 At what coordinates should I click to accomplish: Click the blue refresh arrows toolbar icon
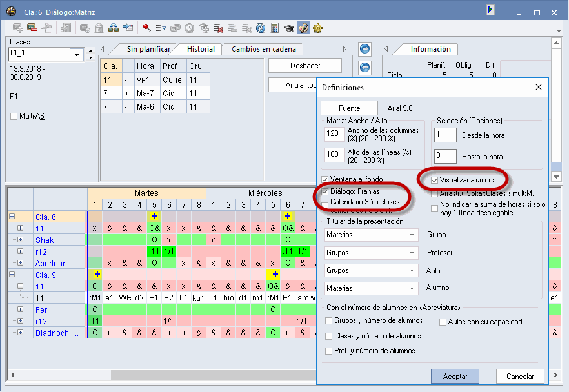pos(261,28)
